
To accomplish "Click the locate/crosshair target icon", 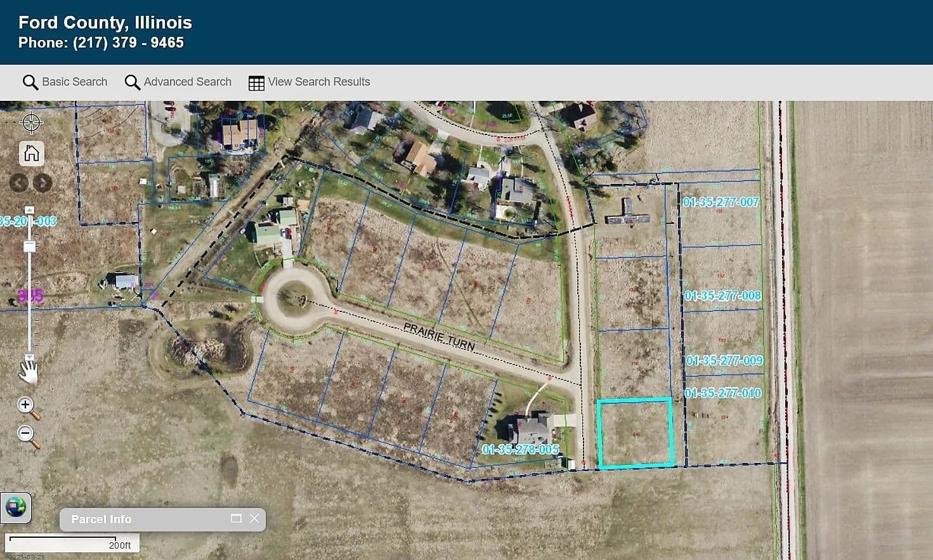I will pyautogui.click(x=31, y=122).
